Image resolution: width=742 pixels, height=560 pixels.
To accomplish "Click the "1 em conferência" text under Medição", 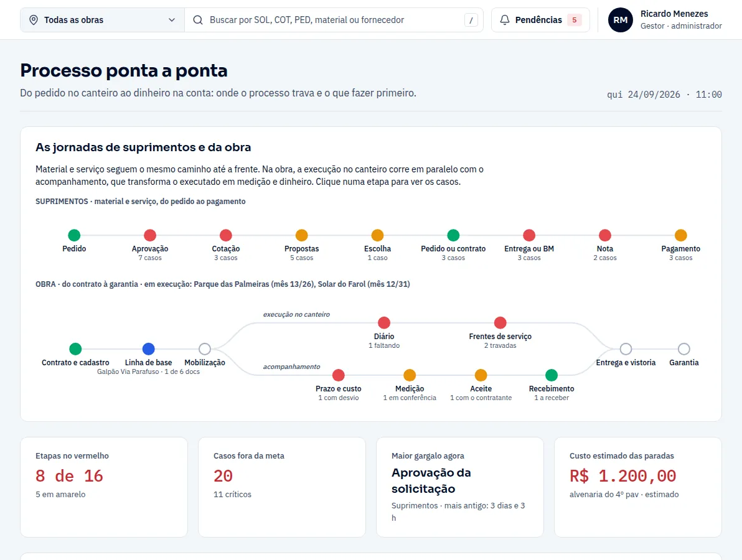I will (x=410, y=398).
